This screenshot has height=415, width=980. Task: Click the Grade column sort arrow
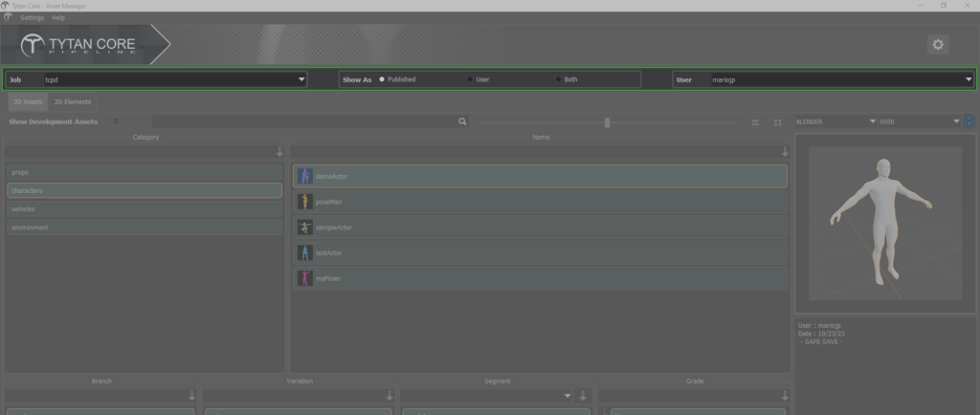785,396
